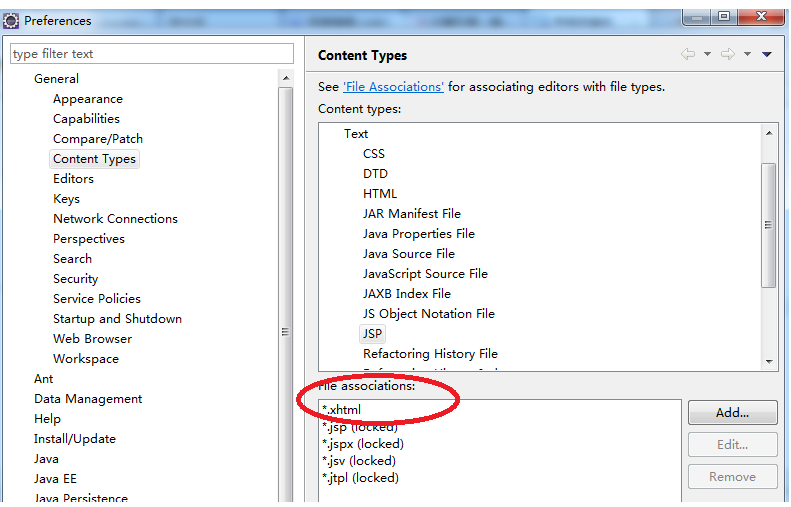Choose HTML in Content types list
791x507 pixels.
380,194
